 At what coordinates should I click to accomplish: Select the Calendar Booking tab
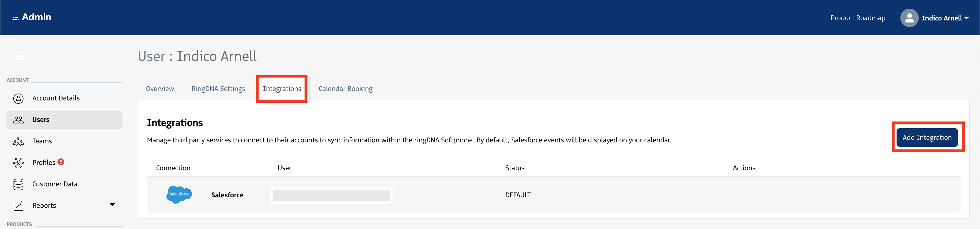(x=346, y=89)
